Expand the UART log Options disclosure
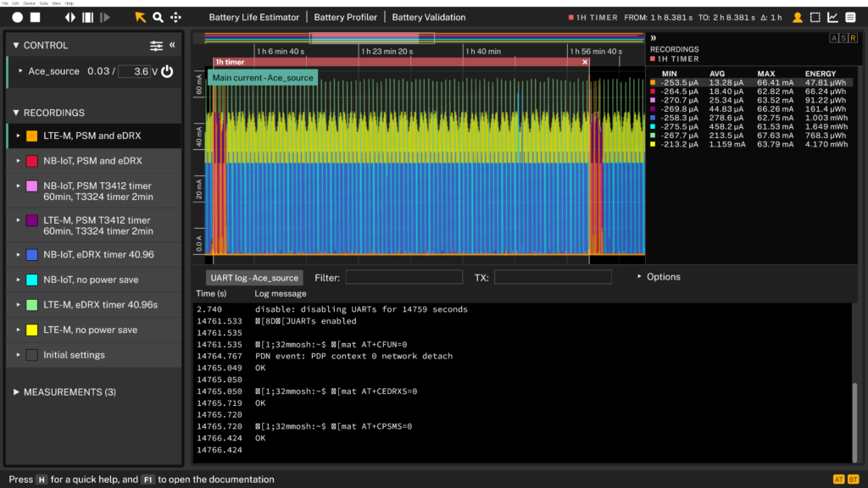 (x=658, y=277)
